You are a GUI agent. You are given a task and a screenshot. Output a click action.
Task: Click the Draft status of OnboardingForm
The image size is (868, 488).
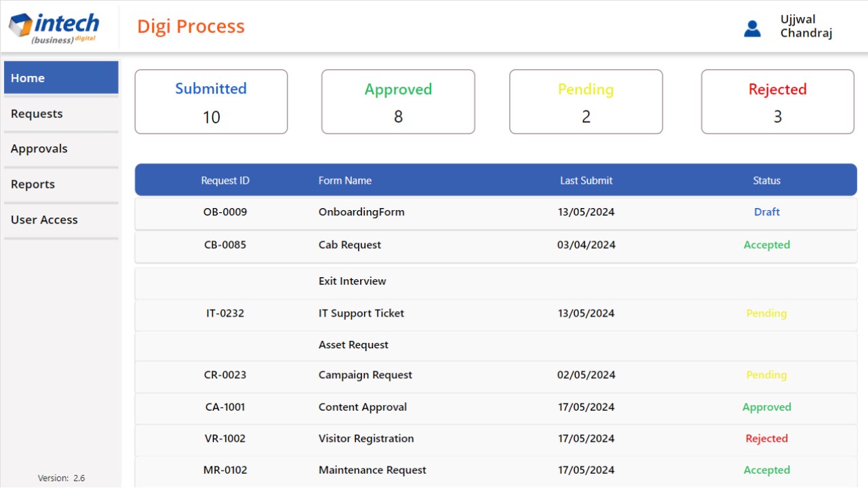767,212
